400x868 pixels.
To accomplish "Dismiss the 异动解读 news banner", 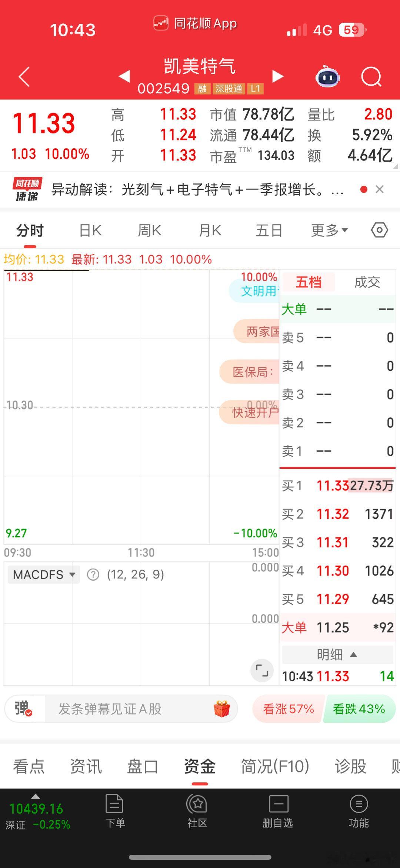I will pyautogui.click(x=380, y=189).
